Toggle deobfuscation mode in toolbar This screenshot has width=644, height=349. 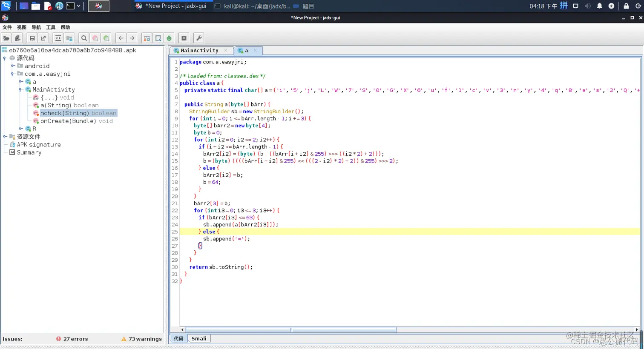pos(147,38)
